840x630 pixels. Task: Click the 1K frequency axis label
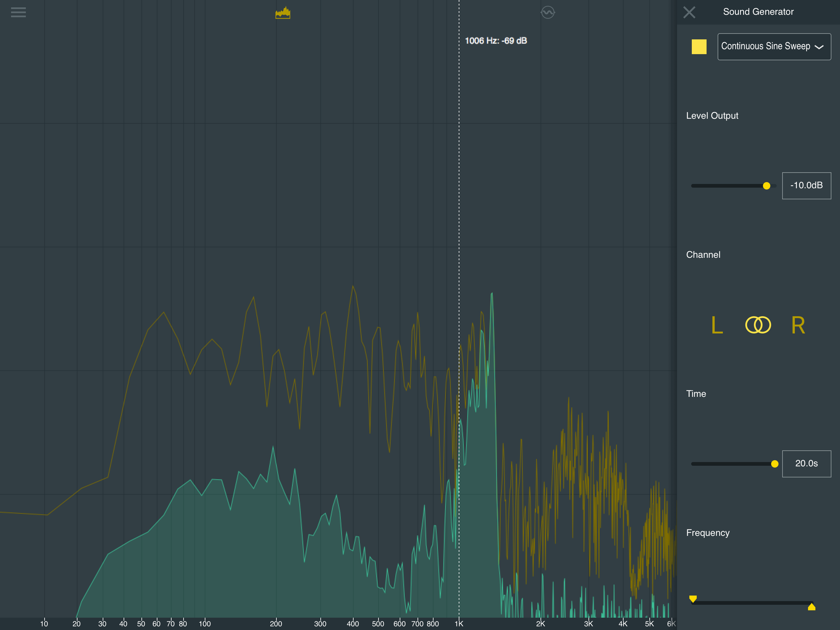tap(459, 624)
